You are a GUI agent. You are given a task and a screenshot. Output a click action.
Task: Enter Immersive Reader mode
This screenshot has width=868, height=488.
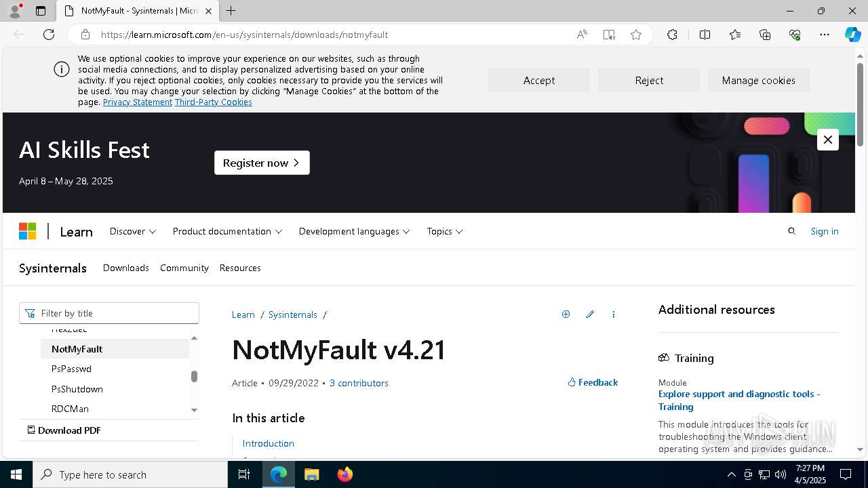tap(609, 35)
